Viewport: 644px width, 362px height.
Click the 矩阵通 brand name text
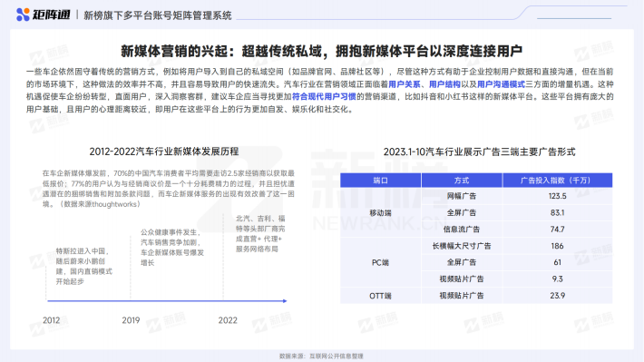tap(51, 15)
